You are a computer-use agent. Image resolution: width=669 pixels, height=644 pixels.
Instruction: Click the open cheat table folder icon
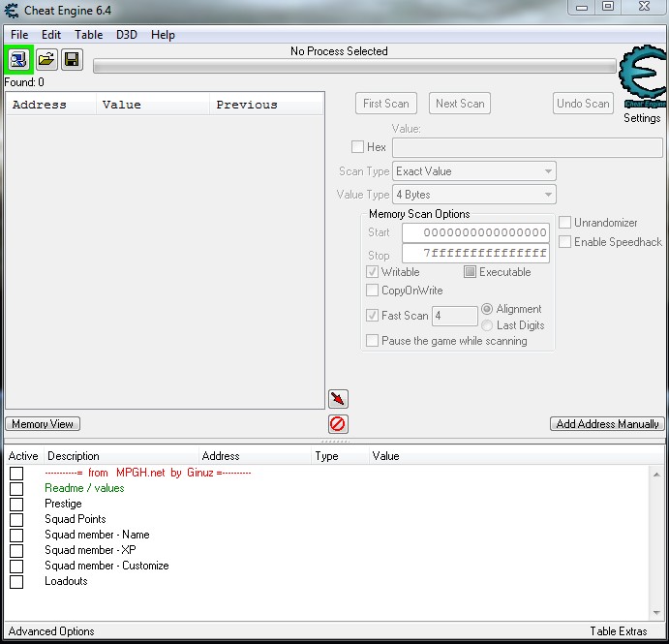pos(46,59)
